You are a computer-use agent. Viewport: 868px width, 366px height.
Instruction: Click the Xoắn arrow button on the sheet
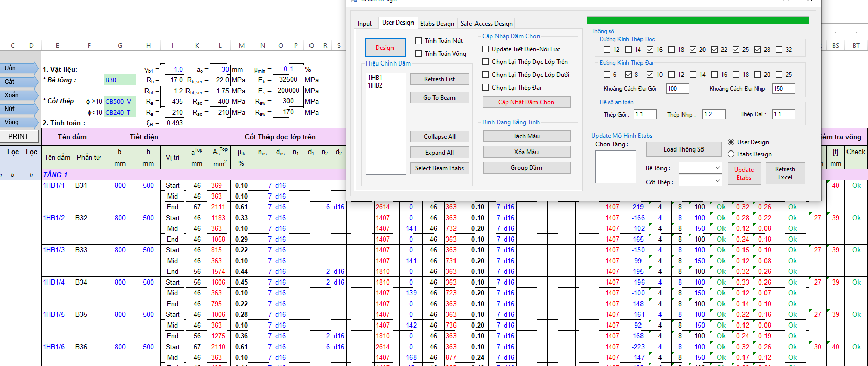[19, 95]
